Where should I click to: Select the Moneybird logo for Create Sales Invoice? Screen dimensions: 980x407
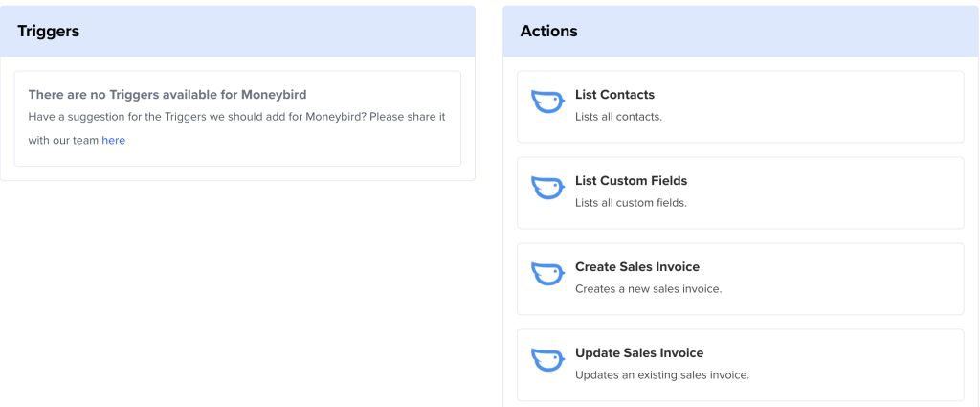tap(546, 274)
